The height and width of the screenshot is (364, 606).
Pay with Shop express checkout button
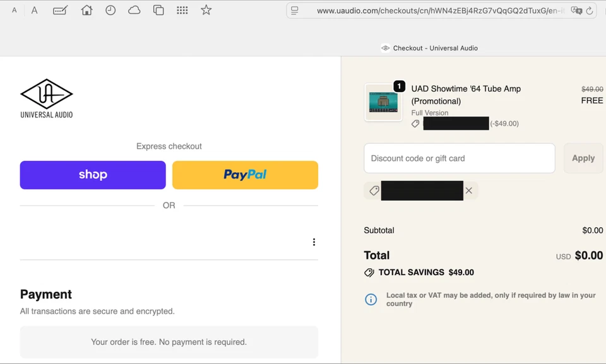pos(93,175)
